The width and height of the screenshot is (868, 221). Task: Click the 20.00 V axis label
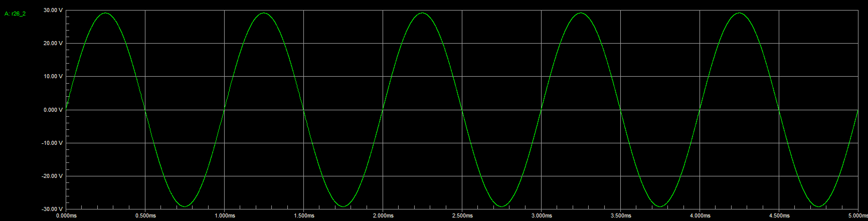point(53,43)
